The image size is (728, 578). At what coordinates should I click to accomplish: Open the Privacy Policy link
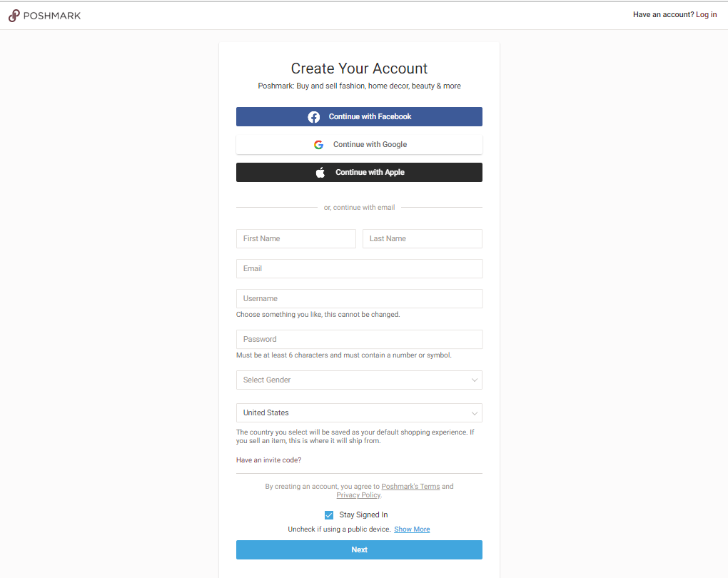pos(358,495)
